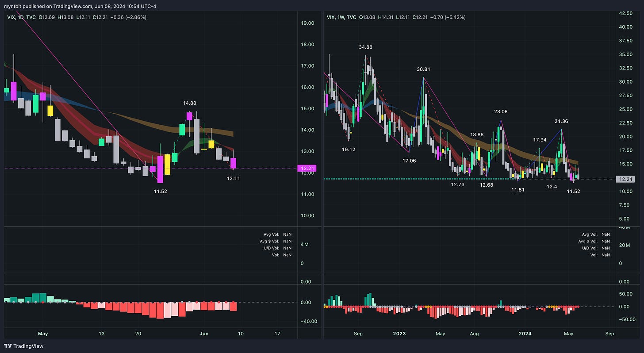Click 16.00 on the daily price axis

308,87
